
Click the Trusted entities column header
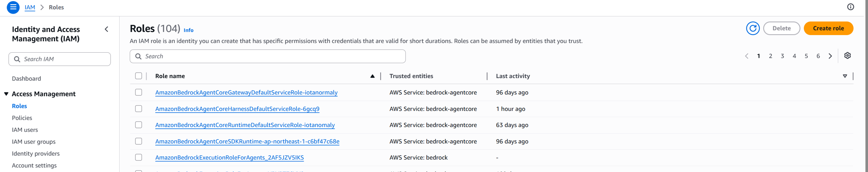pyautogui.click(x=411, y=76)
